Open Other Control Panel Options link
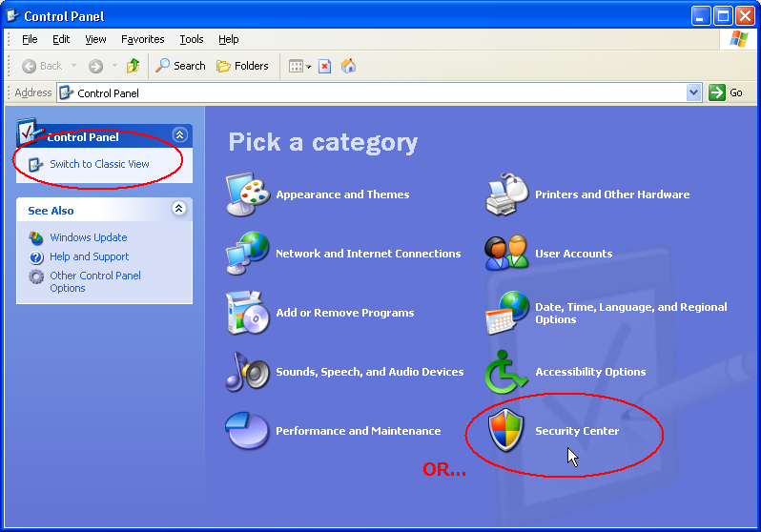Viewport: 761px width, 532px height. [x=95, y=281]
